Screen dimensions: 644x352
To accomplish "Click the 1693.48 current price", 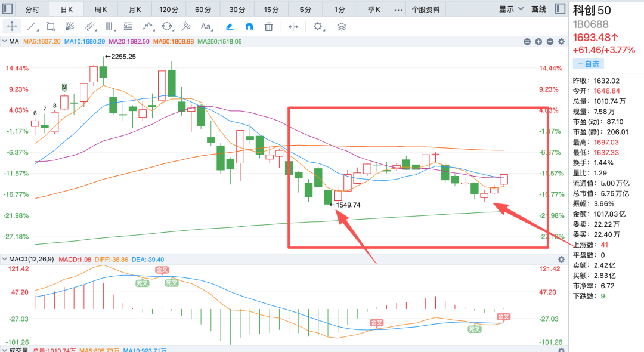I will 596,38.
